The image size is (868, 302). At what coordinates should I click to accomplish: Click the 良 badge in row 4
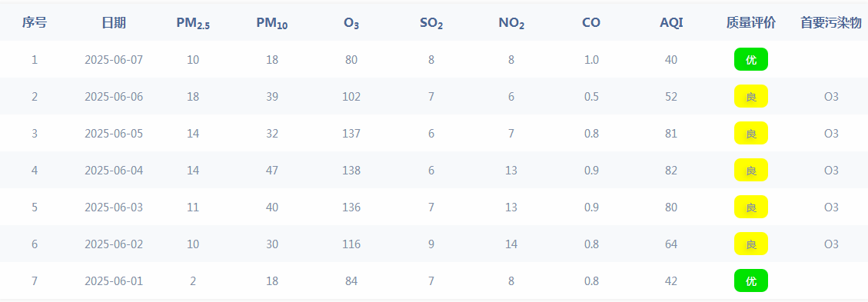click(x=750, y=170)
